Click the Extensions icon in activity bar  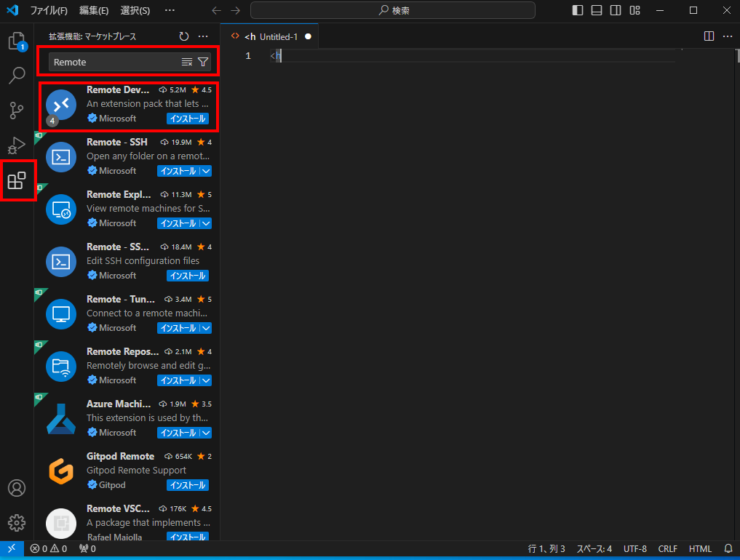click(17, 180)
